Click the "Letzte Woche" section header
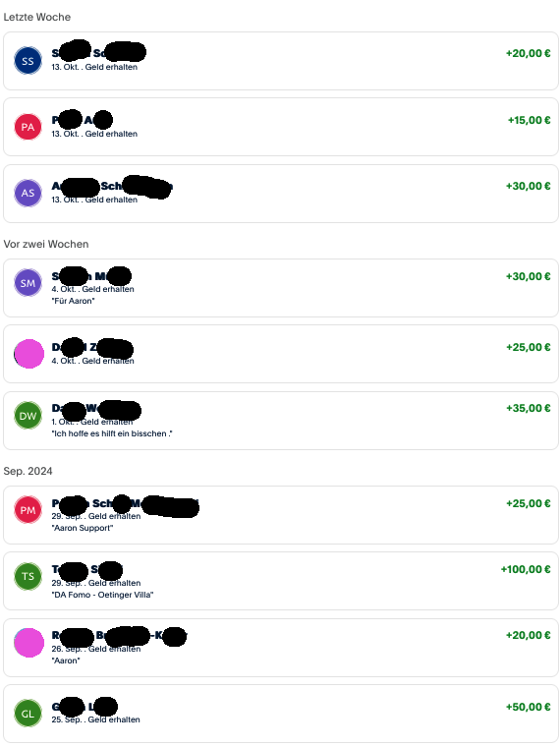Screen dimensions: 560x747 pos(37,17)
